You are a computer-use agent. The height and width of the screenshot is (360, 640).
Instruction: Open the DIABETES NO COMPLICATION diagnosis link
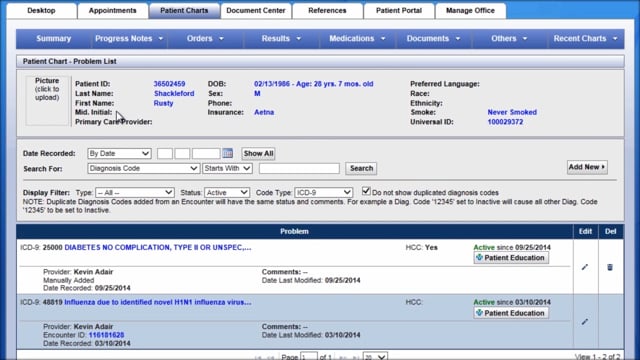tap(158, 247)
